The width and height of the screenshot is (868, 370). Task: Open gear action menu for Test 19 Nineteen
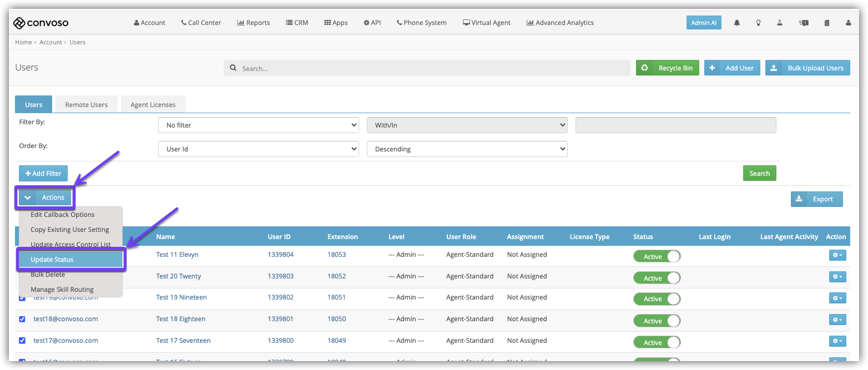[x=837, y=298]
